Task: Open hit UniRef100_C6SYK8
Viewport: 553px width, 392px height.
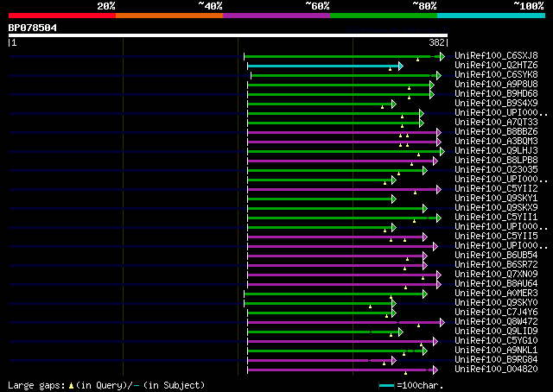Action: [x=496, y=74]
